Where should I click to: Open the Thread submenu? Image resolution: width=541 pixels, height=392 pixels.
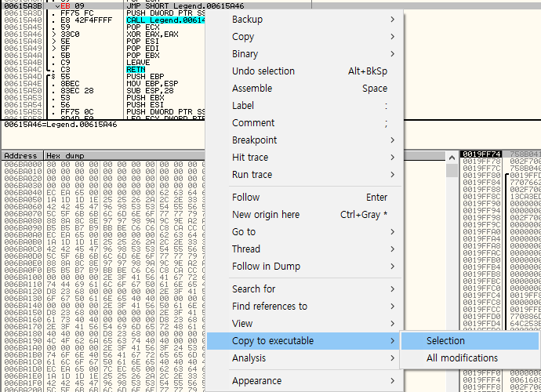[x=304, y=249]
